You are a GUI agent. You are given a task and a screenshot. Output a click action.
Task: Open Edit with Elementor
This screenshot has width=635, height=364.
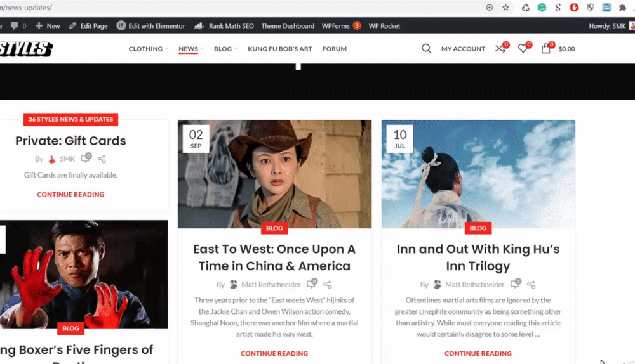[x=150, y=26]
